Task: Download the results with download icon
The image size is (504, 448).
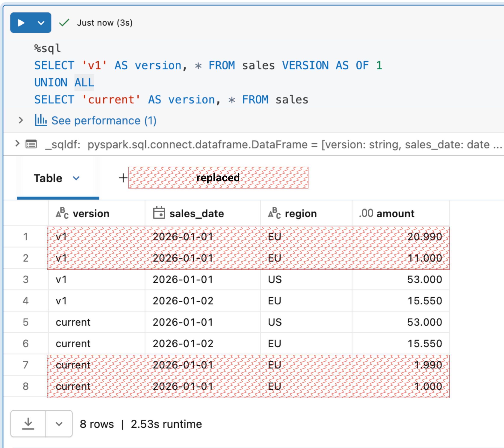Action: click(28, 424)
